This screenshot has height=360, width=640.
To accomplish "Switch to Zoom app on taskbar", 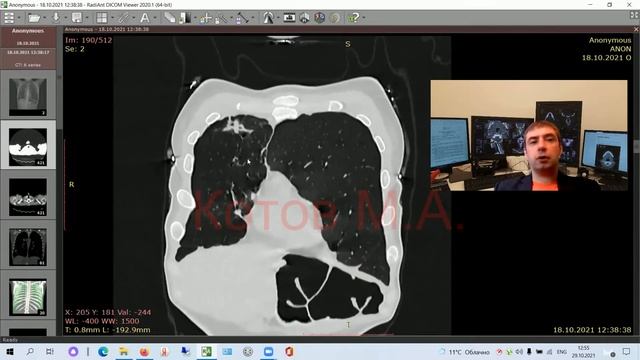I will [268, 351].
